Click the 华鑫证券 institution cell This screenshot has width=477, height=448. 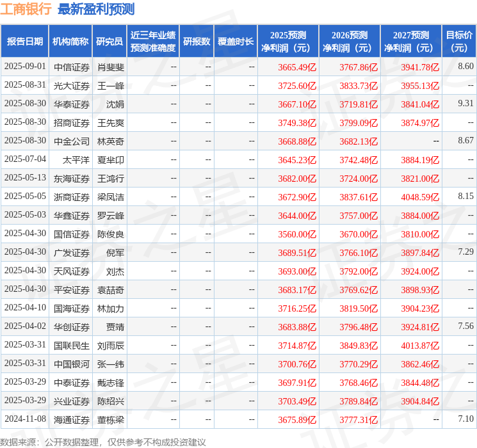(x=72, y=216)
